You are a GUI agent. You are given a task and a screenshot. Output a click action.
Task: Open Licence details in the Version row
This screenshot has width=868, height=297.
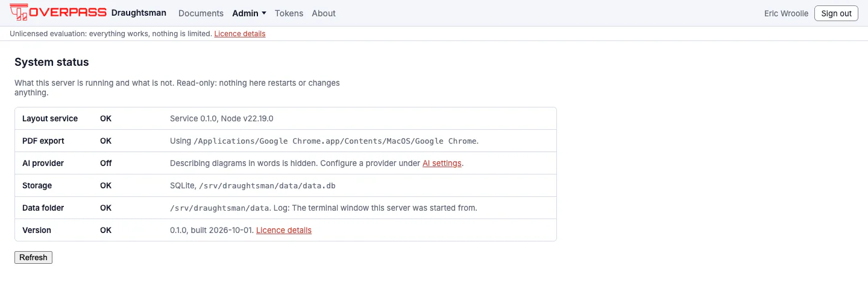tap(284, 230)
